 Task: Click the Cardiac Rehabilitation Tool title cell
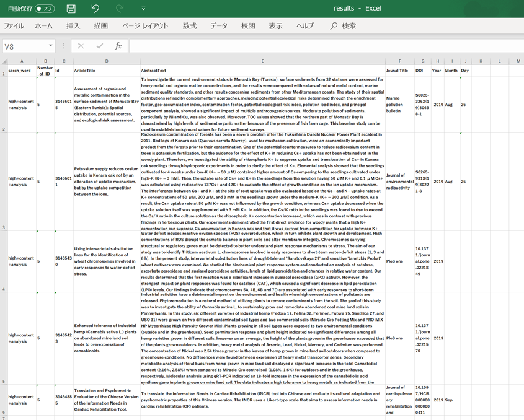107,400
